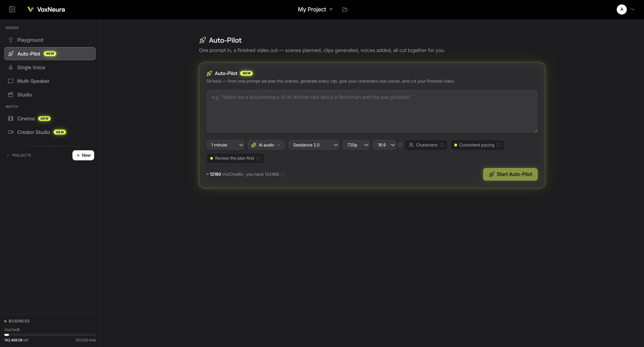This screenshot has height=347, width=644.
Task: Click the Playground lightbulb icon
Action: [x=11, y=40]
